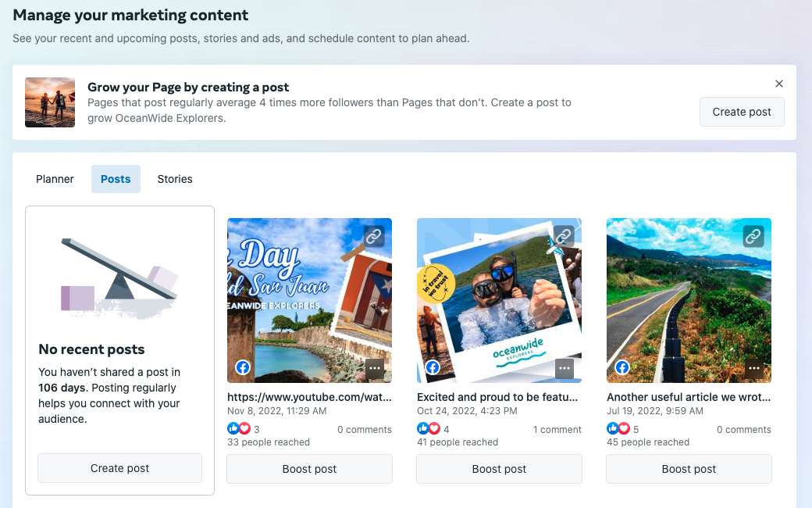This screenshot has height=508, width=812.
Task: Click the link icon on coastal road post
Action: coord(753,236)
